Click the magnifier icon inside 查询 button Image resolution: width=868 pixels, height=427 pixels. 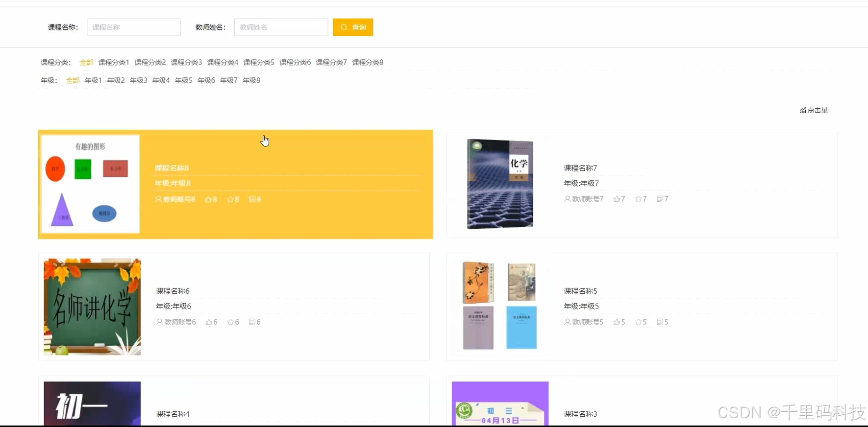click(x=344, y=27)
